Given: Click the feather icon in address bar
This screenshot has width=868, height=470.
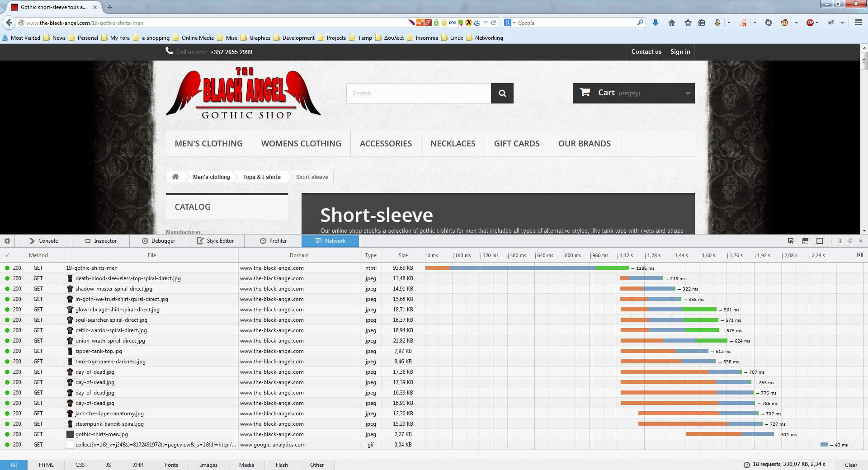Looking at the screenshot, I should click(x=411, y=23).
